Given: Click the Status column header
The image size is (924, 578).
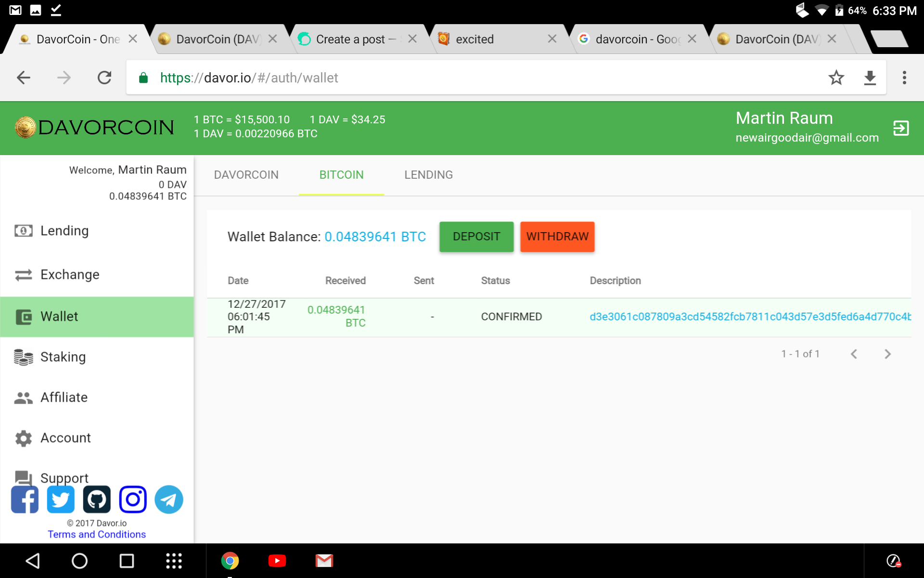Looking at the screenshot, I should point(496,281).
